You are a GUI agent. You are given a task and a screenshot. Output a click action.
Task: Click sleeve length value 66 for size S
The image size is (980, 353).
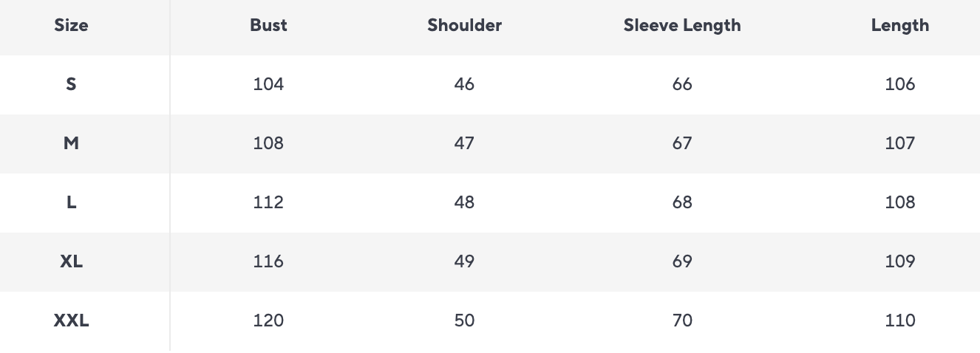[x=682, y=84]
